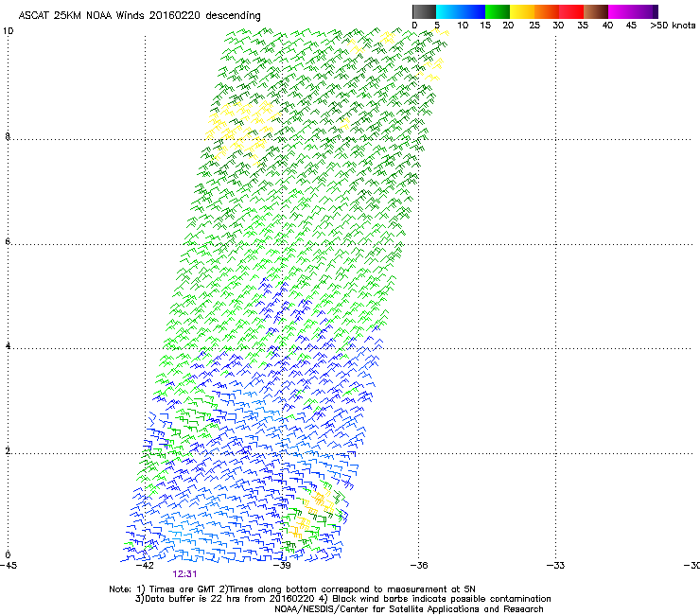Image resolution: width=700 pixels, height=615 pixels.
Task: Click the yellow 20-25 knots color swatch
Action: [522, 11]
